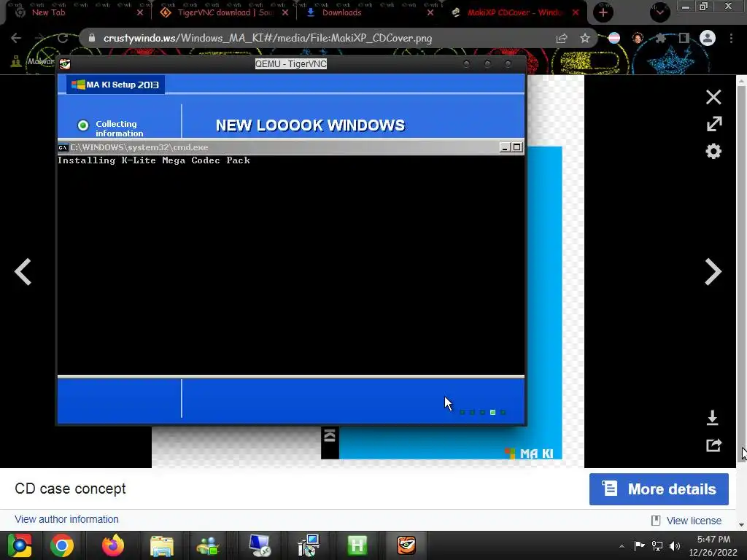The width and height of the screenshot is (747, 560).
Task: Close the Downloads tab
Action: click(x=430, y=12)
